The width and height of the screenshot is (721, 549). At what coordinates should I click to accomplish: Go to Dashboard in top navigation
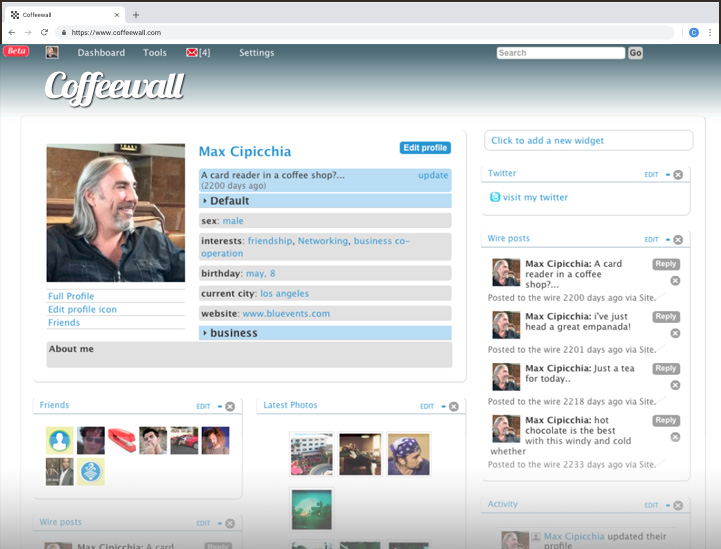coord(101,53)
